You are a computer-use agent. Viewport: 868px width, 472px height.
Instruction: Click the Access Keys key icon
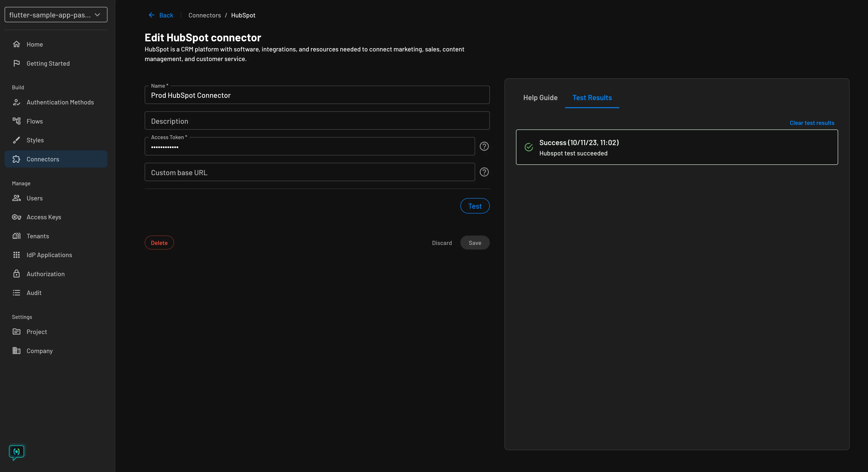point(17,217)
